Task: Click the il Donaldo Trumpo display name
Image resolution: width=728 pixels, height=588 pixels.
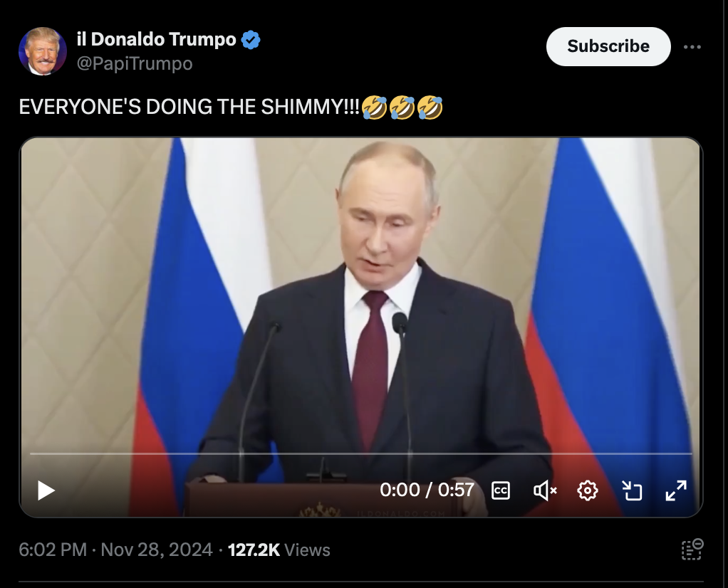Action: tap(157, 39)
